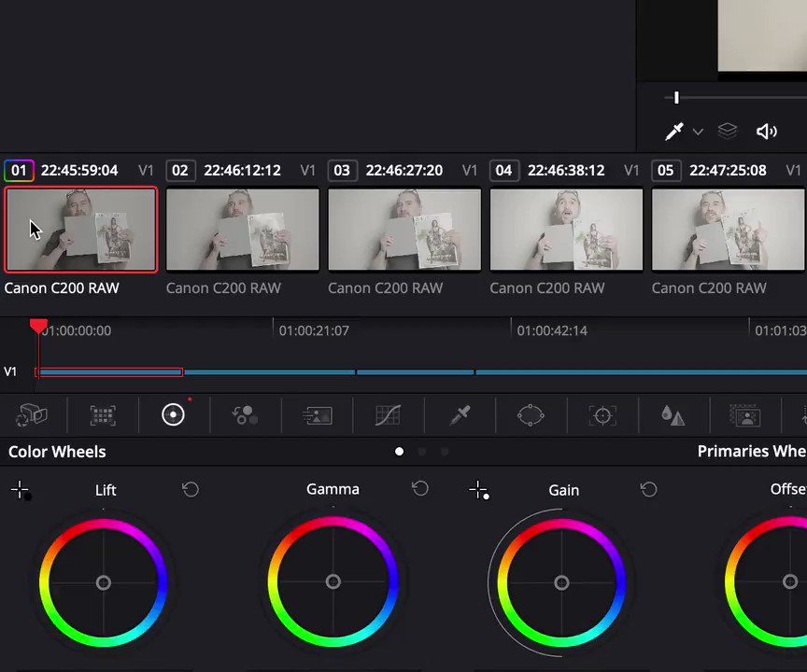Image resolution: width=807 pixels, height=672 pixels.
Task: Switch to first Color Wheels page dot
Action: click(400, 452)
